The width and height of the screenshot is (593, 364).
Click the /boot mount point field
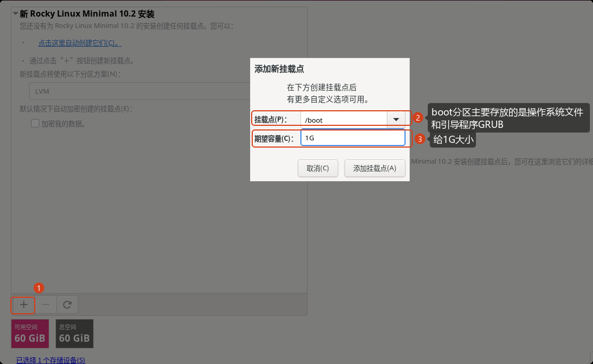click(344, 120)
